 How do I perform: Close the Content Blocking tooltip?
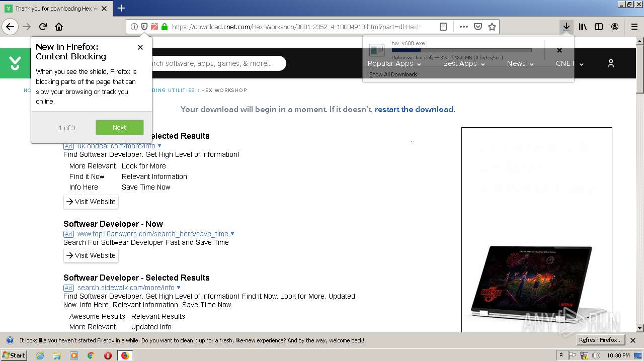point(140,47)
